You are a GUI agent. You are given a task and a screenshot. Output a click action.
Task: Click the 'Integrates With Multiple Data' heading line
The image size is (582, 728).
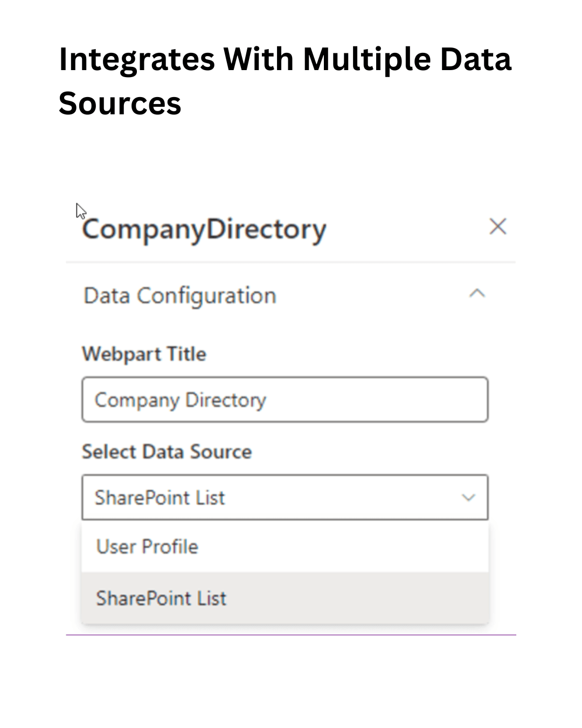[x=285, y=59]
